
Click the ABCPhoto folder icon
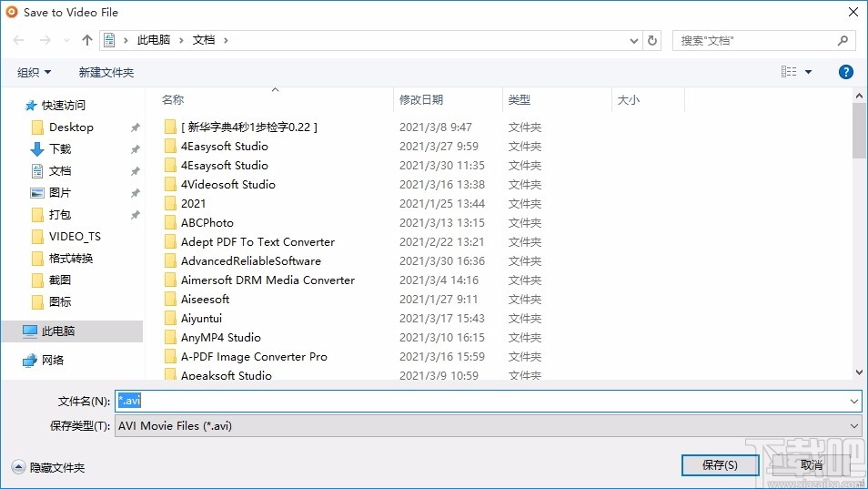pyautogui.click(x=170, y=223)
